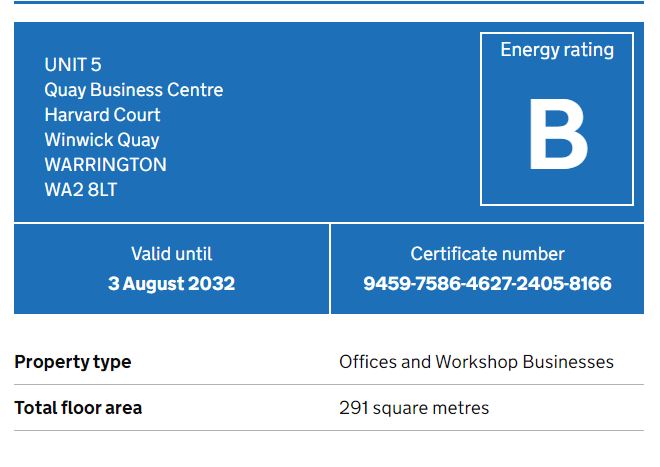Select the Quay Business Centre text
The image size is (660, 467).
coord(133,90)
